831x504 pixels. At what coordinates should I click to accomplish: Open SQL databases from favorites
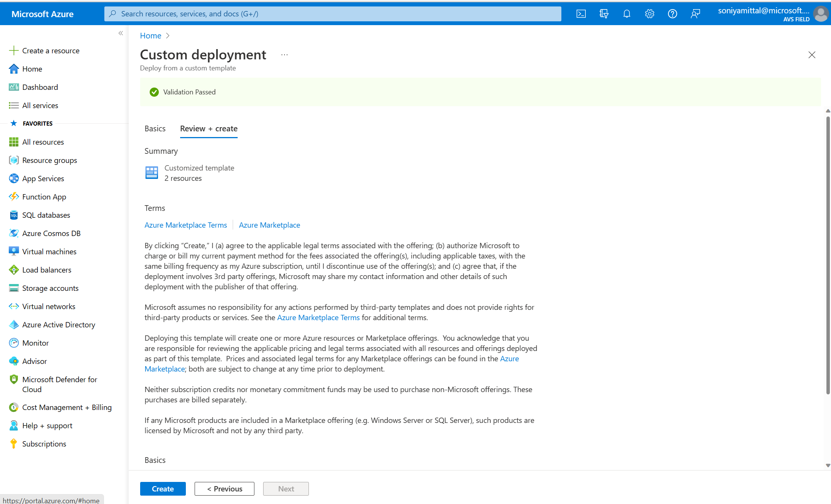click(x=46, y=215)
